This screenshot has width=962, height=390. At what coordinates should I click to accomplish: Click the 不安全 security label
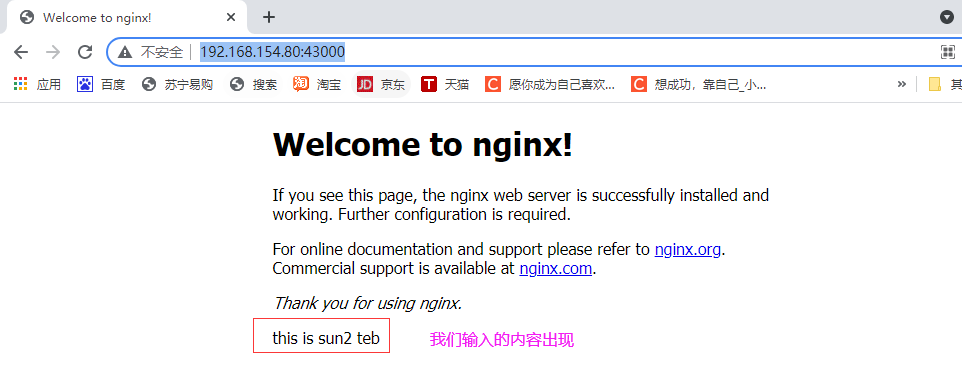[x=162, y=52]
